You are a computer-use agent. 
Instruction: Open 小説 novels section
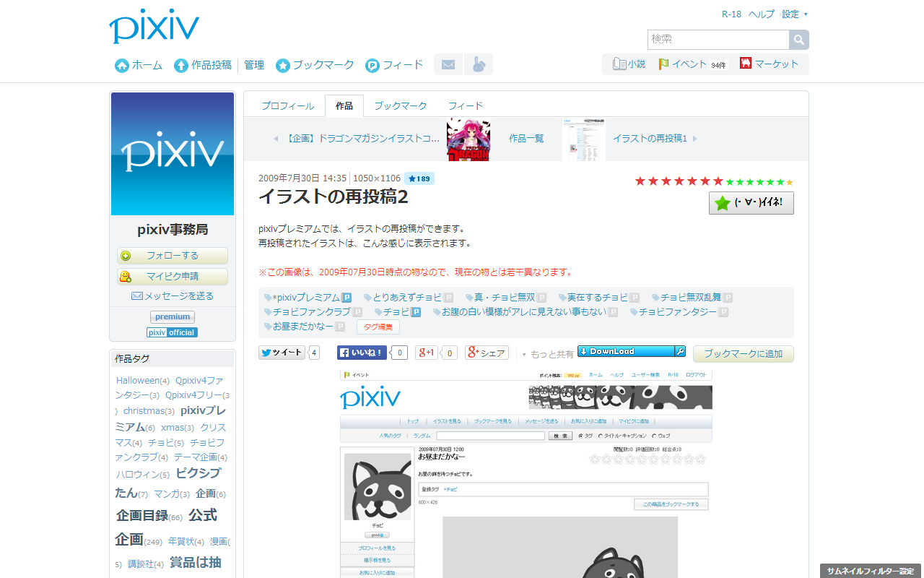click(x=629, y=64)
